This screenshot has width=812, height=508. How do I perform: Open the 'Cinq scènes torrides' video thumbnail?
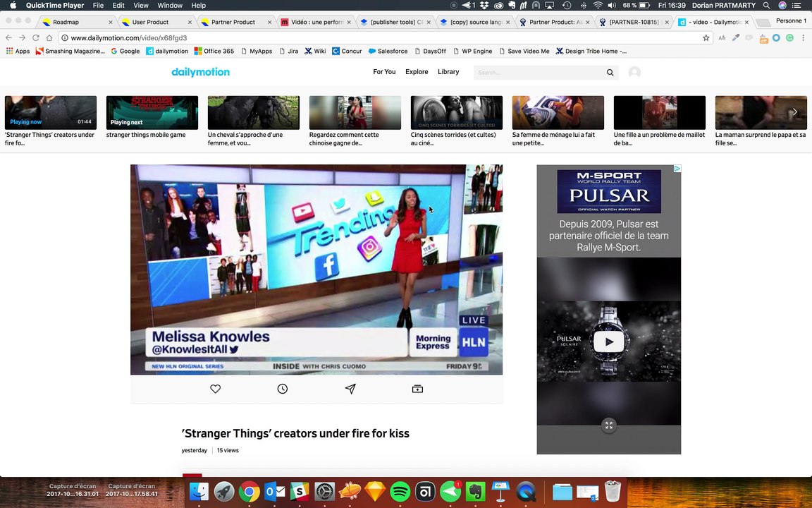coord(456,112)
